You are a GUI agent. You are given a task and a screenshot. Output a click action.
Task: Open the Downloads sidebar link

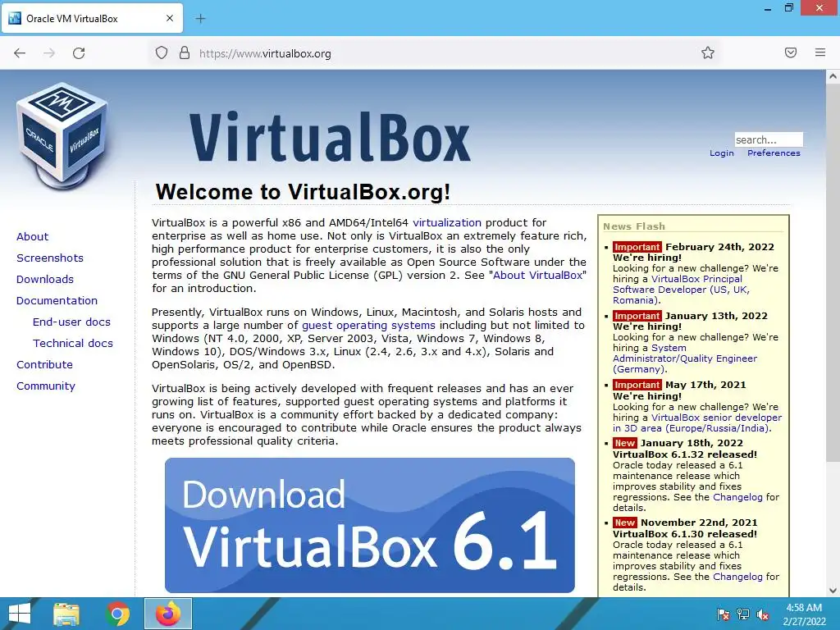click(45, 279)
